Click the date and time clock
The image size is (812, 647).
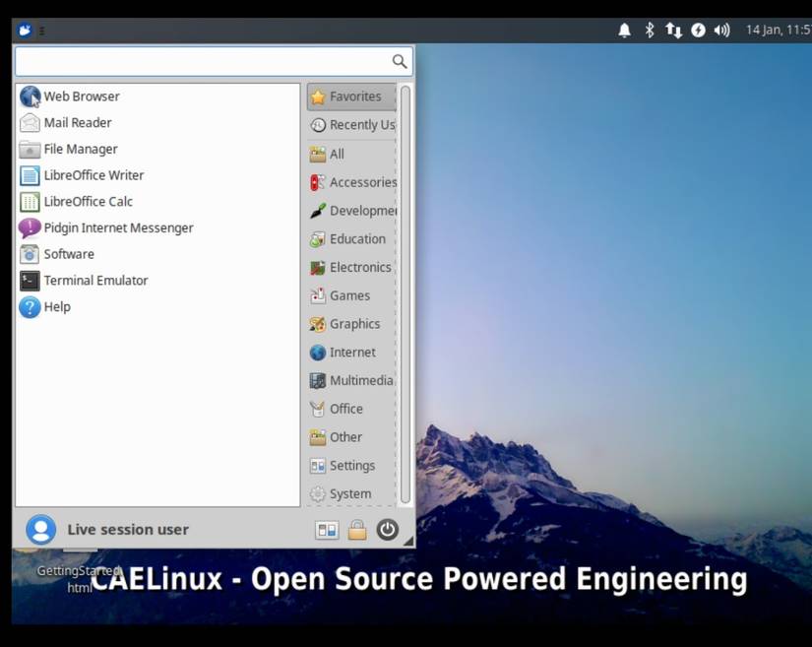(778, 31)
